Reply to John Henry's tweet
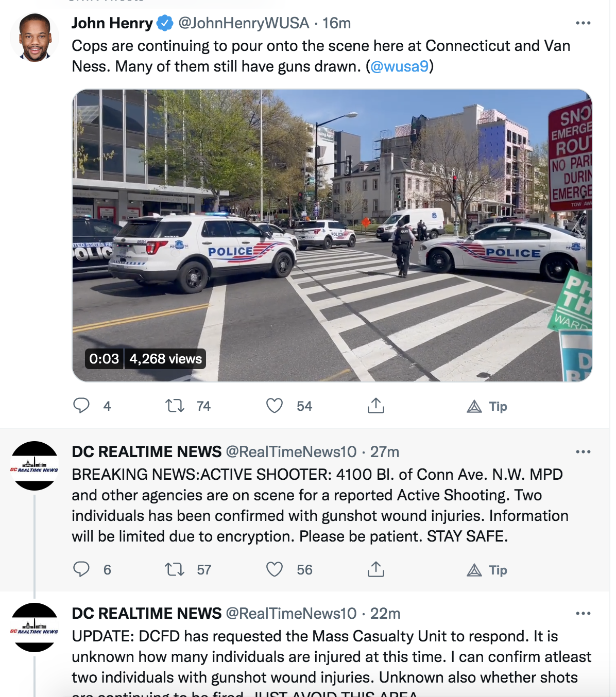Viewport: 616px width, 697px height. tap(81, 406)
